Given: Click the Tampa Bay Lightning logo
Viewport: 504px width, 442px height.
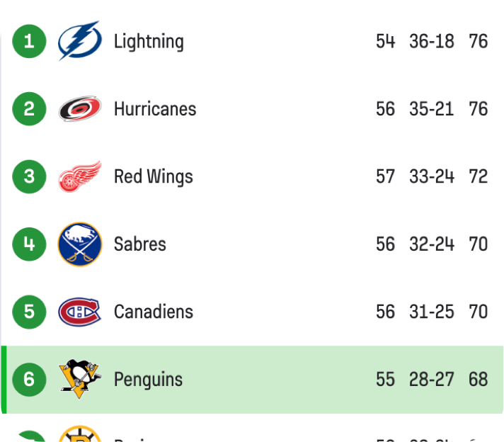Looking at the screenshot, I should 79,41.
